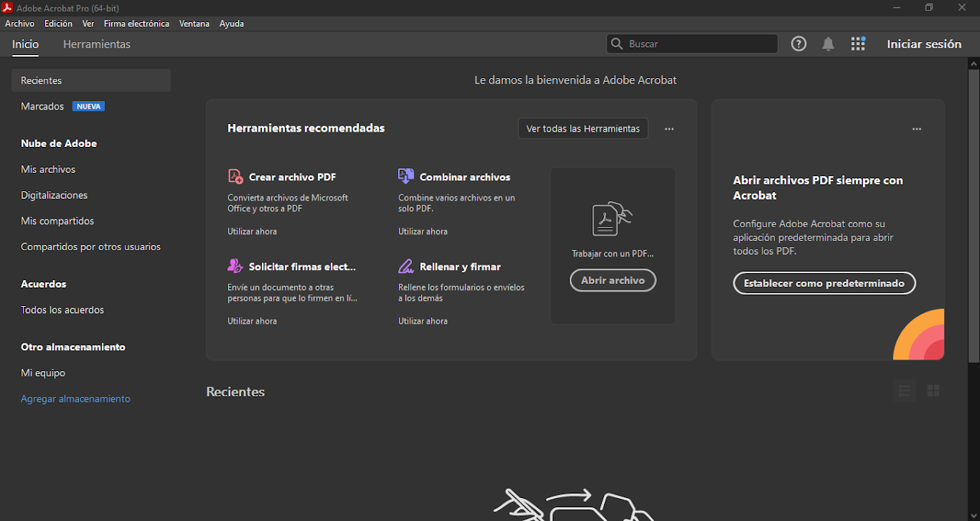Switch Recientes to thumbnail grid view
This screenshot has width=980, height=521.
click(933, 391)
